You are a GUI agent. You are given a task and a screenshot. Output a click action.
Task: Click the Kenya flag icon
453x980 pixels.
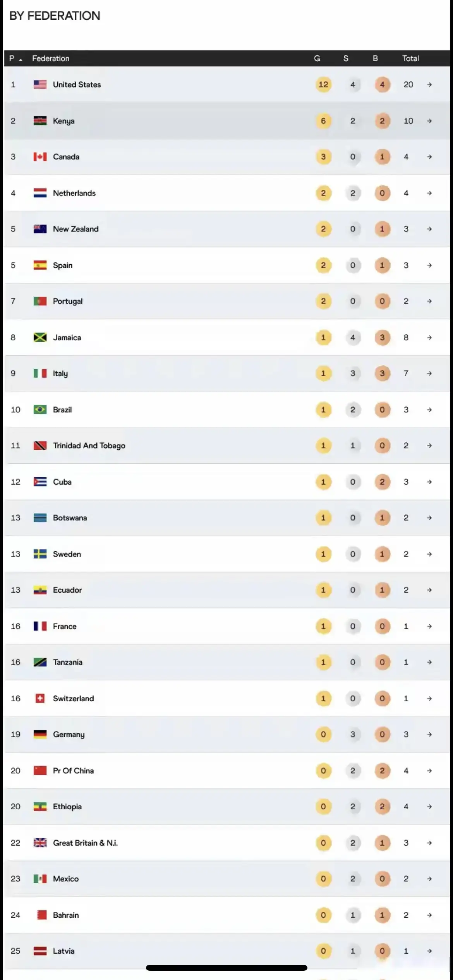40,121
